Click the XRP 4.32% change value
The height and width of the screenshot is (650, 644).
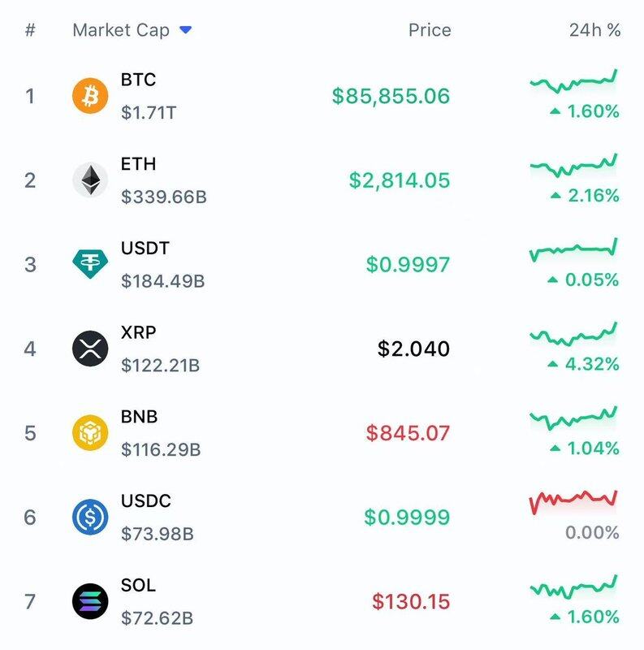(x=590, y=364)
